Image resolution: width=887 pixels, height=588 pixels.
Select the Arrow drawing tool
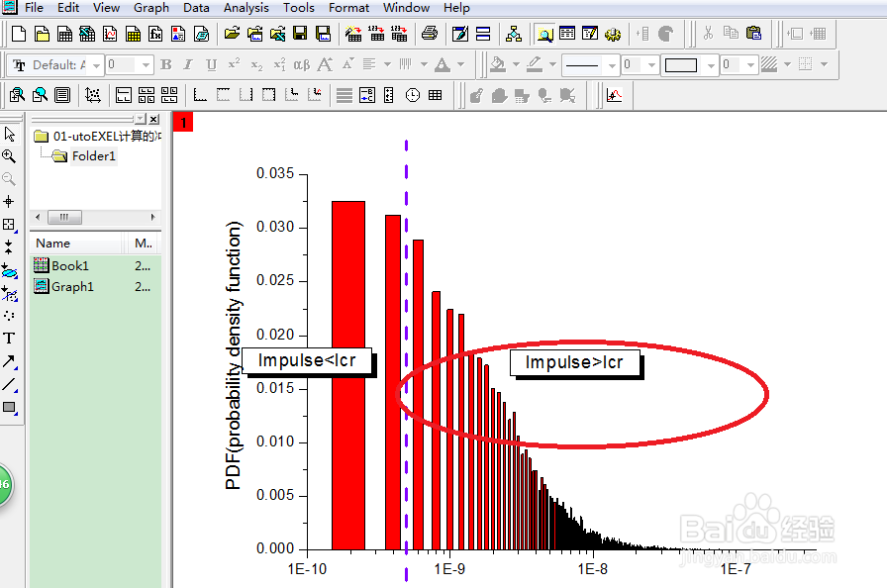(x=9, y=361)
